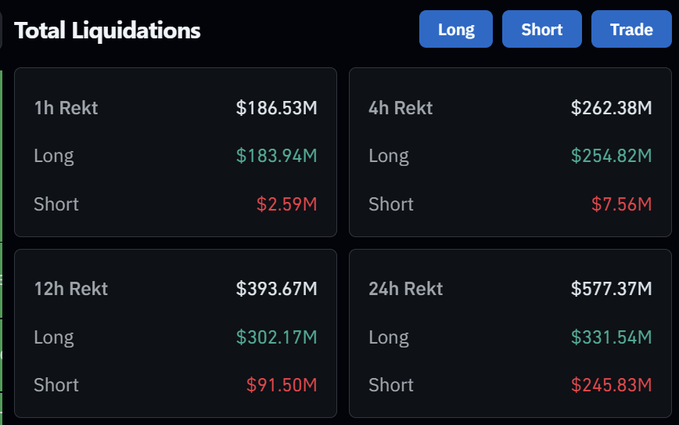Click the 4h Short value $7.56M
Screen dimensions: 679x425
click(621, 204)
